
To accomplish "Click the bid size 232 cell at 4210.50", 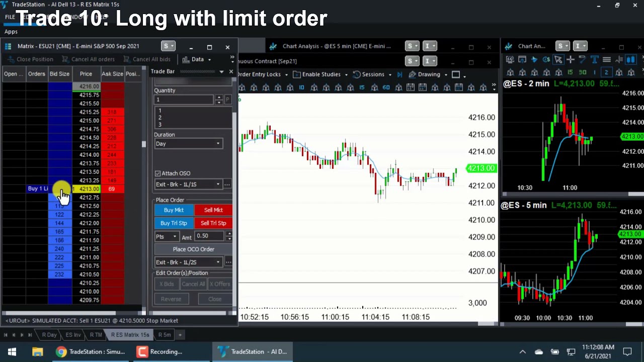I will [x=60, y=275].
